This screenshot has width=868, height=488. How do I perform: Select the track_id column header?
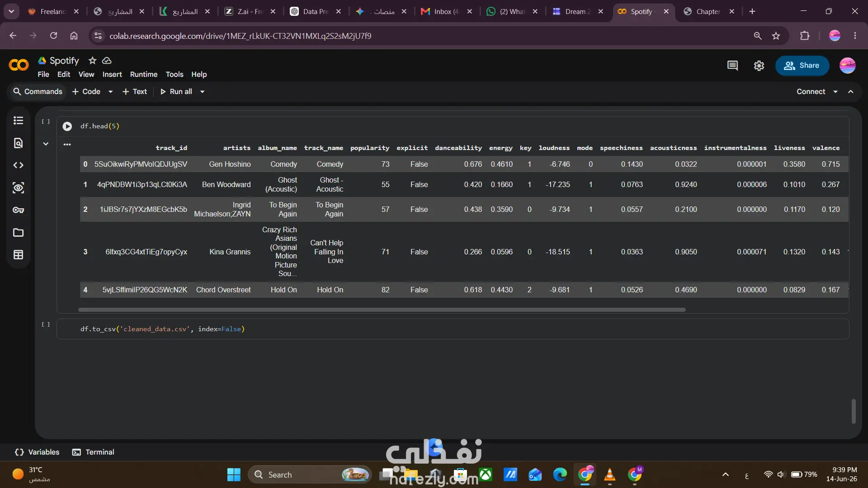pyautogui.click(x=171, y=148)
